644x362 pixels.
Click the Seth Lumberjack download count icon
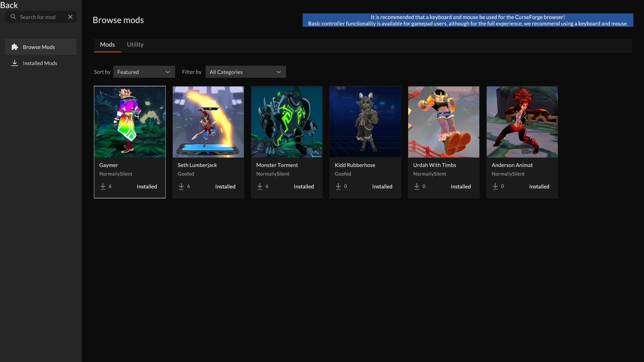tap(181, 186)
